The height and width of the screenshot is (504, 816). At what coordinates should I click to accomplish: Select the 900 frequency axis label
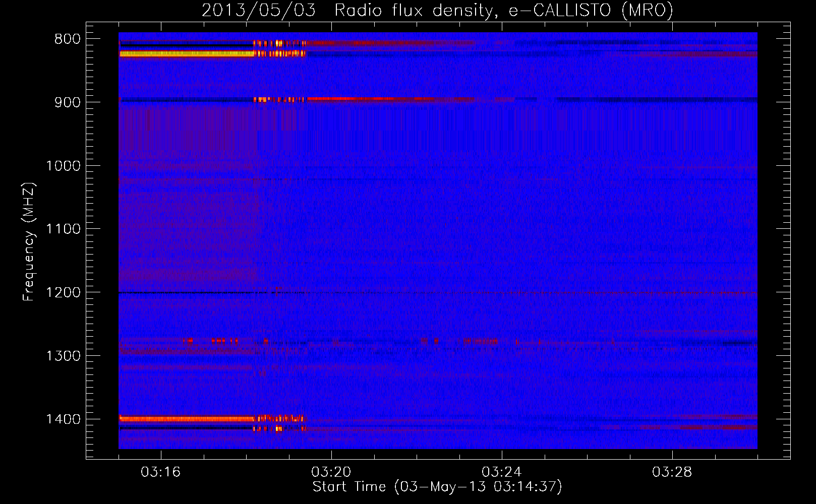67,102
